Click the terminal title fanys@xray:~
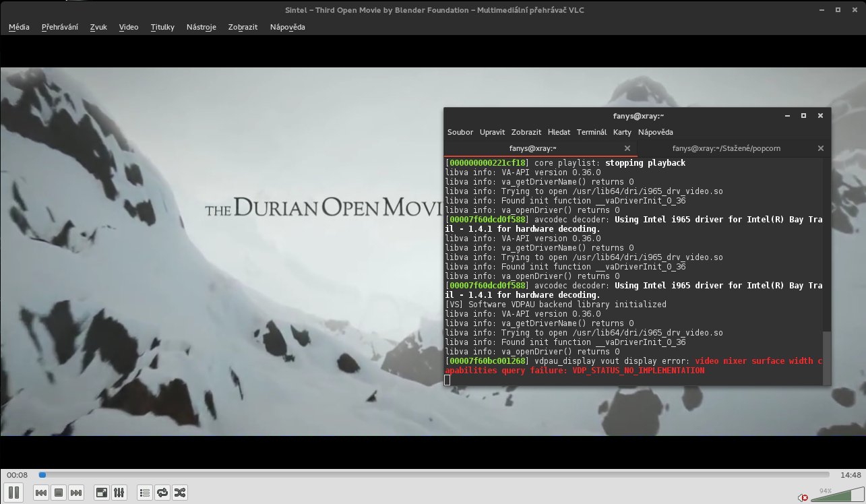The height and width of the screenshot is (504, 866). (x=638, y=116)
